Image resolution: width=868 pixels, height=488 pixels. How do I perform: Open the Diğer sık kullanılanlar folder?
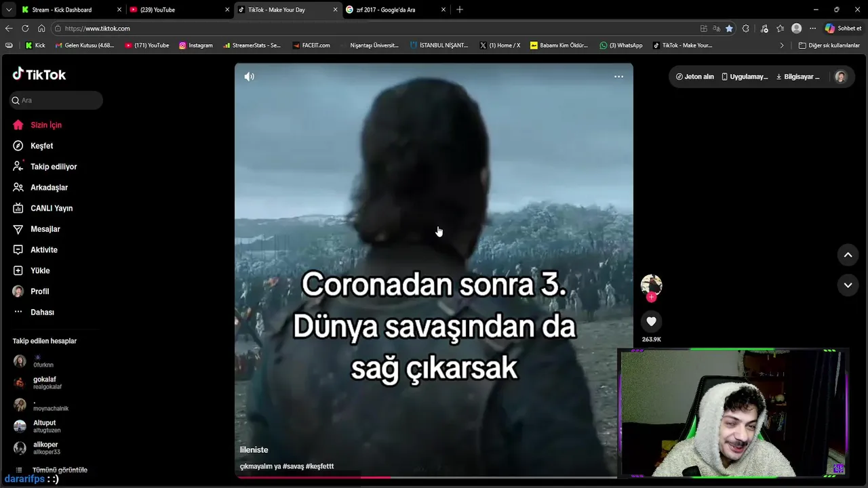click(829, 45)
